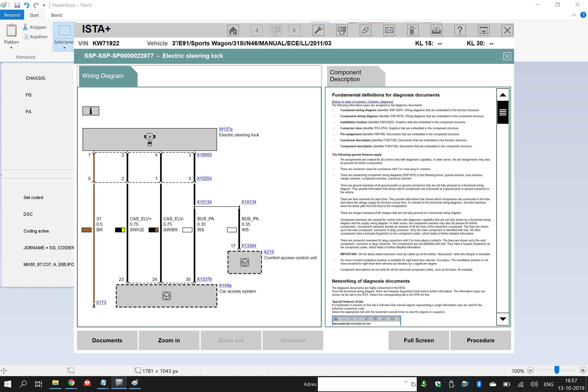
Task: Click the ISTA+ book transfer icon
Action: click(x=342, y=31)
